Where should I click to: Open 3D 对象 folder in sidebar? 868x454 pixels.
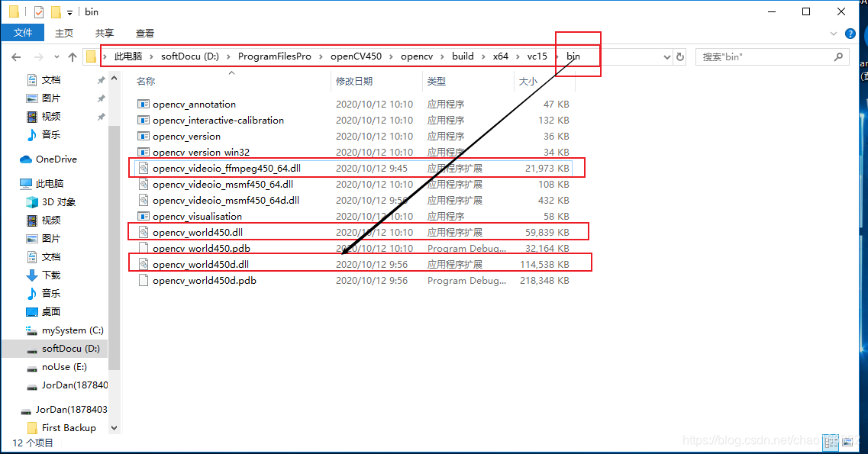[59, 202]
